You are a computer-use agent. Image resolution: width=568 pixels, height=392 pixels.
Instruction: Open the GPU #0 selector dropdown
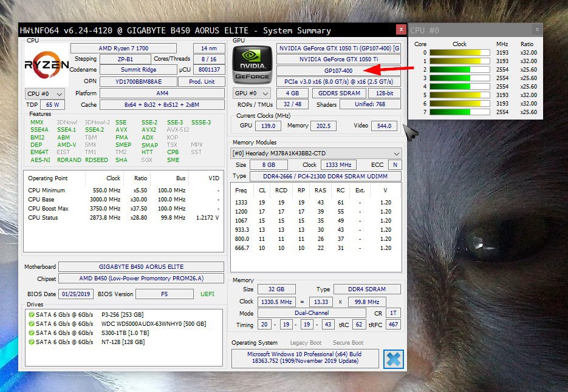click(x=251, y=93)
